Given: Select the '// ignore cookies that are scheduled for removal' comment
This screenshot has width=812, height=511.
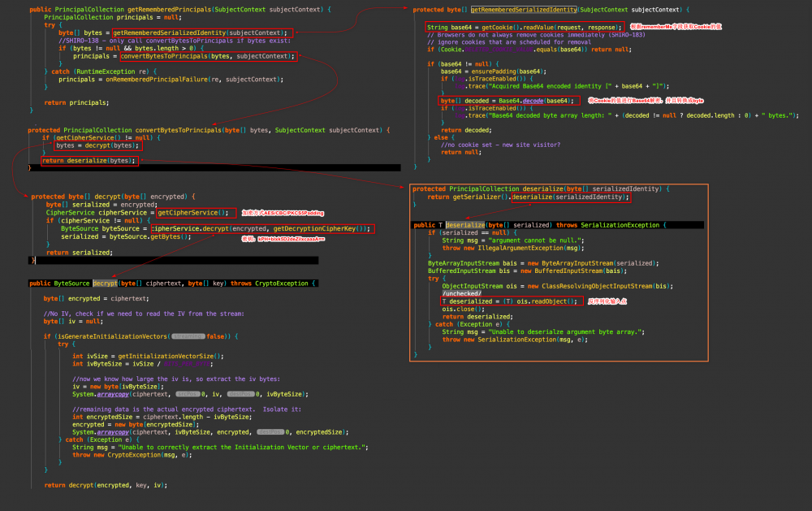Looking at the screenshot, I should point(509,42).
